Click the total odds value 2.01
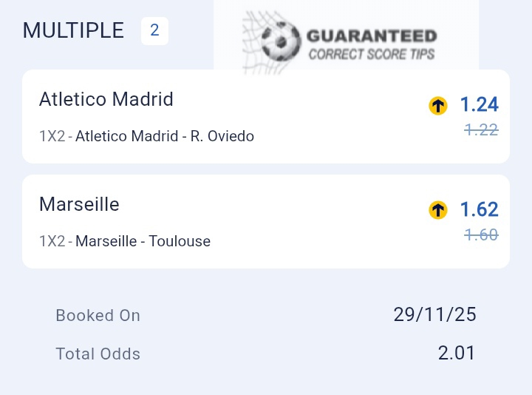The width and height of the screenshot is (532, 395). (457, 353)
